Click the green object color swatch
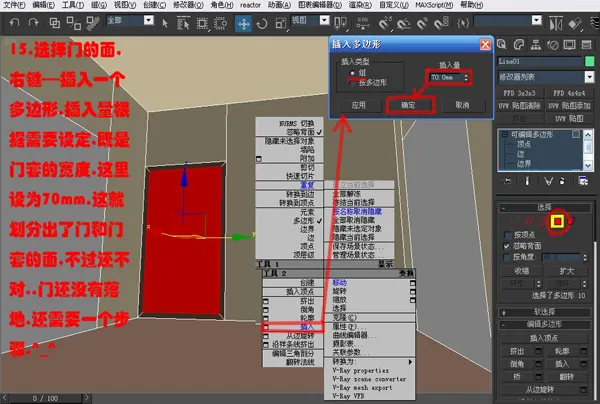Image resolution: width=600 pixels, height=404 pixels. tap(590, 61)
